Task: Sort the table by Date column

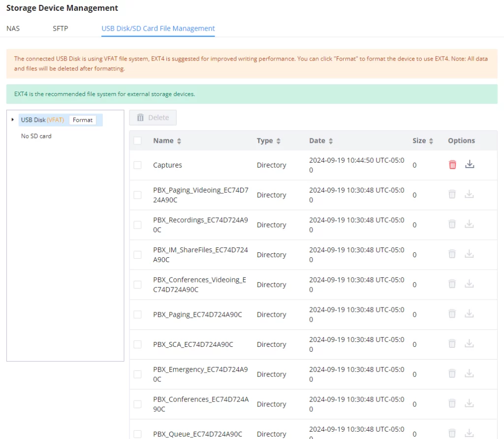Action: 331,141
